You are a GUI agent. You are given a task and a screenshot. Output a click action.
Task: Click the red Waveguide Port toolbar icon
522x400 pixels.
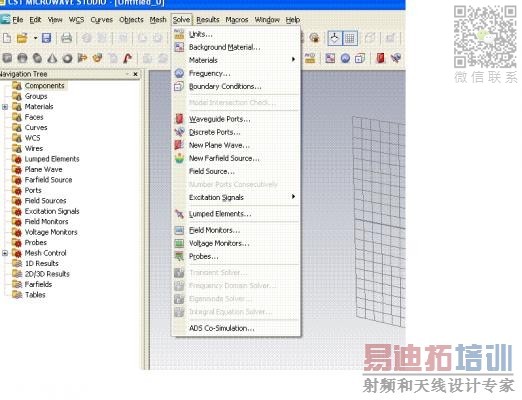(x=380, y=58)
